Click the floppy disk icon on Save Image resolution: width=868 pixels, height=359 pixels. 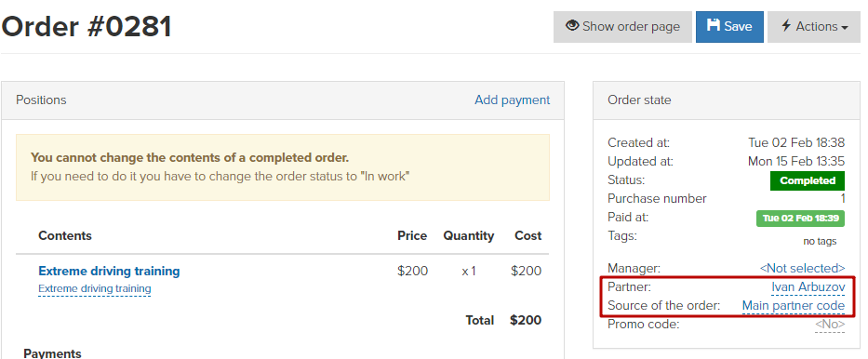click(714, 25)
